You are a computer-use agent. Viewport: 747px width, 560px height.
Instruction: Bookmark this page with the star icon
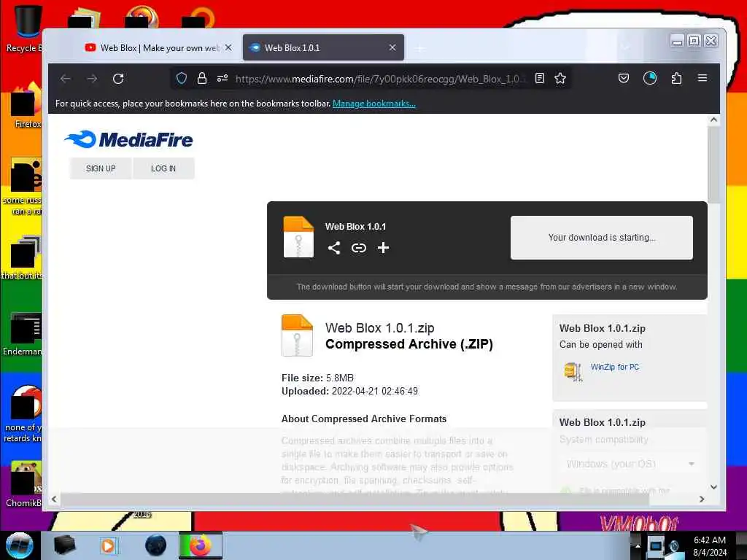[x=560, y=78]
